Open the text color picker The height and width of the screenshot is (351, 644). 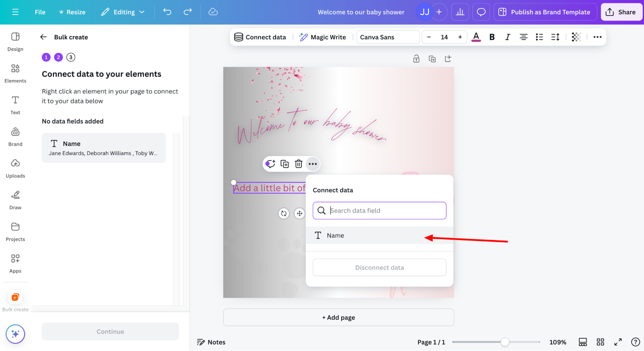(x=476, y=37)
